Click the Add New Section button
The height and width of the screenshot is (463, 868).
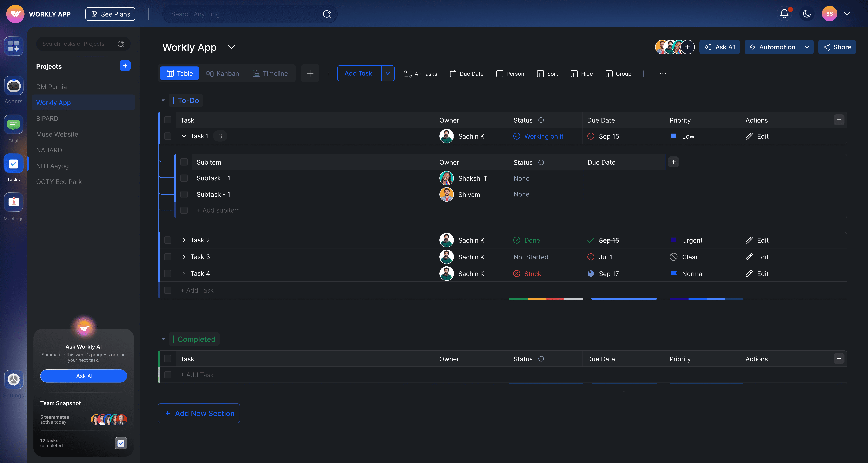point(199,413)
